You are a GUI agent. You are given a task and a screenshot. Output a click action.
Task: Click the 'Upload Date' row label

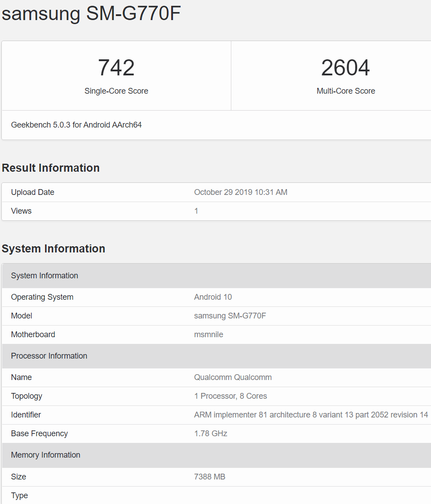(33, 192)
